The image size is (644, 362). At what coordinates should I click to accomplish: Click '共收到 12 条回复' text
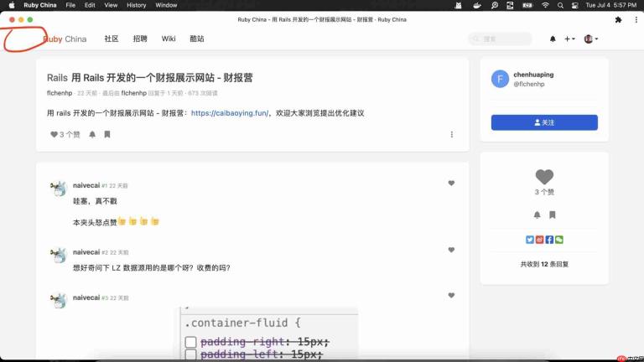tap(544, 264)
